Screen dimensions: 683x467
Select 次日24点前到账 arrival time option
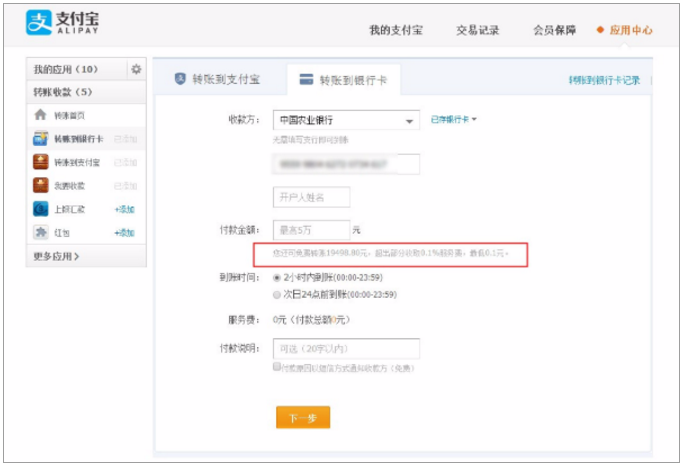pyautogui.click(x=277, y=295)
